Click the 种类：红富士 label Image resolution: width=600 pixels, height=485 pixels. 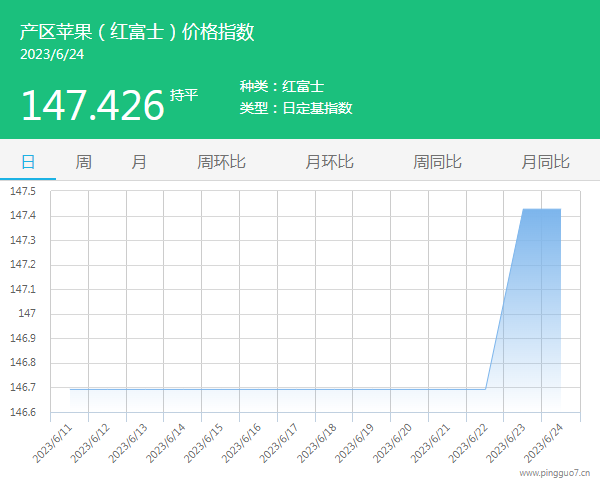pos(282,87)
